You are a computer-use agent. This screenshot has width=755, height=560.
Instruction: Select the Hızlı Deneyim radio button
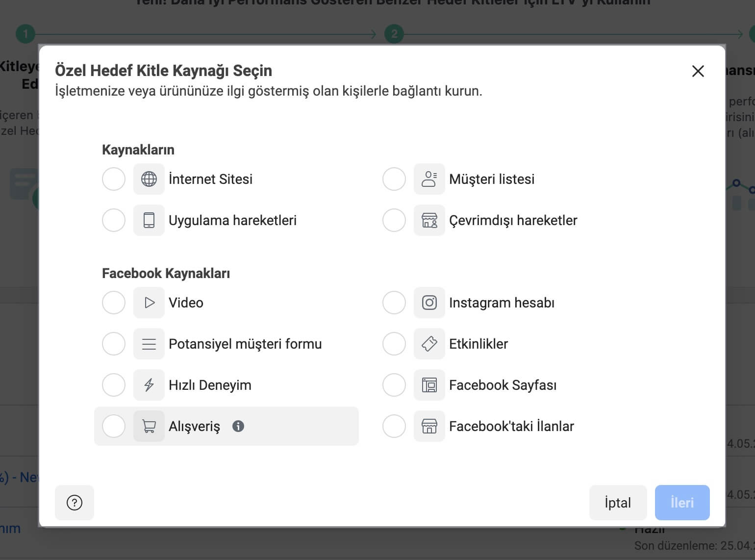[x=114, y=385]
